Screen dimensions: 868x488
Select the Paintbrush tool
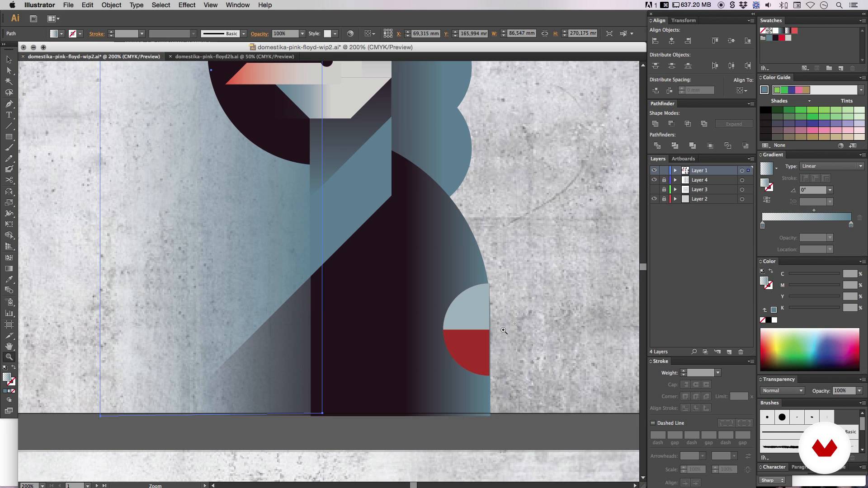[9, 147]
